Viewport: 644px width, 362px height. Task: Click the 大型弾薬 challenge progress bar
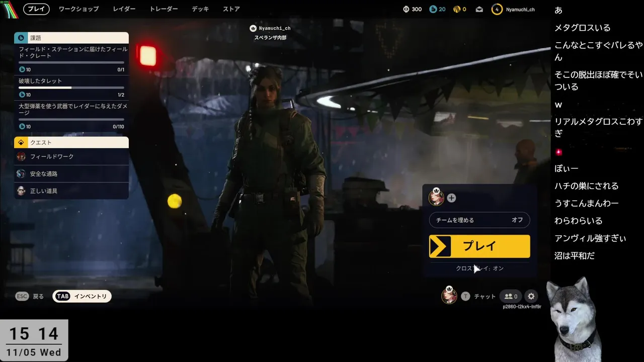[71, 120]
